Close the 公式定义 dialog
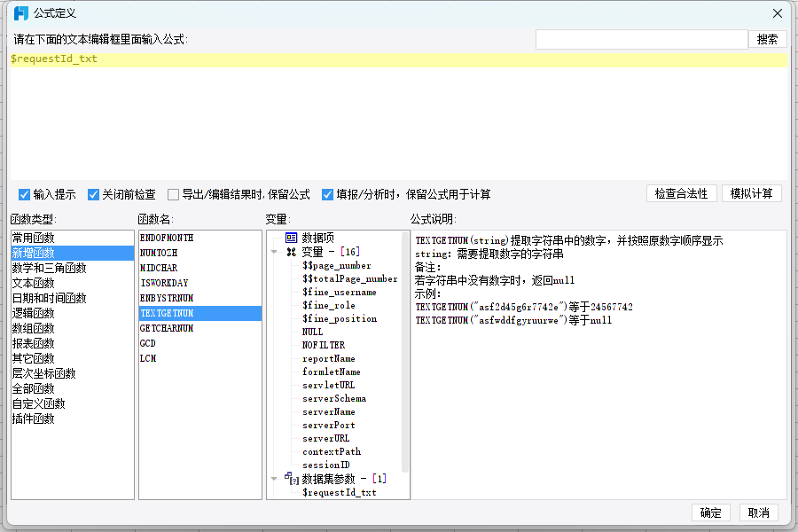 coord(778,13)
